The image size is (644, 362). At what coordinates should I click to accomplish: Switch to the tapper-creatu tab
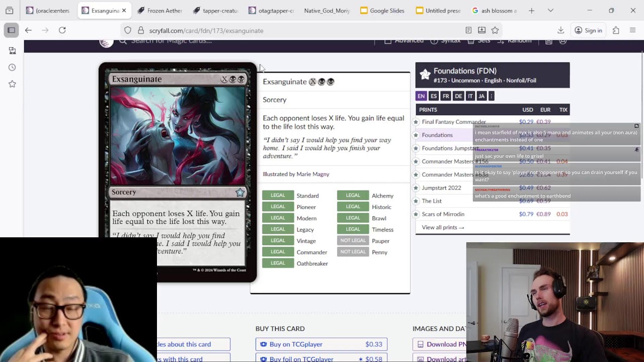click(x=215, y=11)
